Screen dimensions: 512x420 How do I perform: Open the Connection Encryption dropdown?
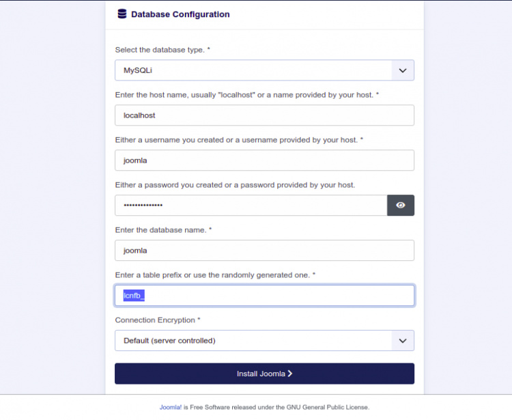[x=253, y=340]
